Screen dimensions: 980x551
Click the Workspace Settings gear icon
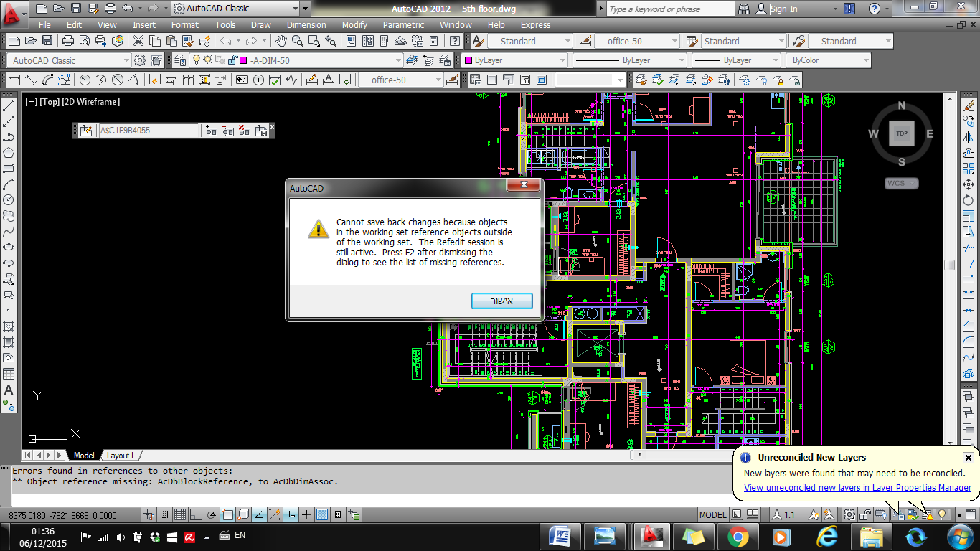(x=140, y=60)
